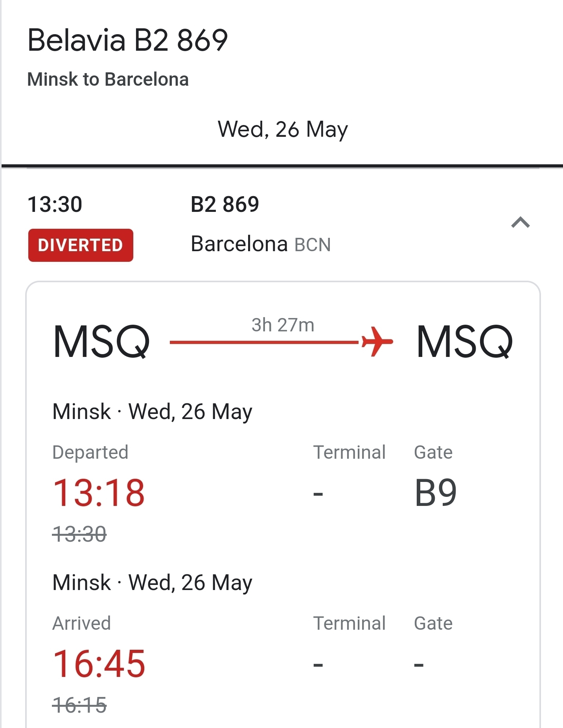The height and width of the screenshot is (728, 563).
Task: Select the actual arrival time 16:45
Action: pyautogui.click(x=99, y=664)
